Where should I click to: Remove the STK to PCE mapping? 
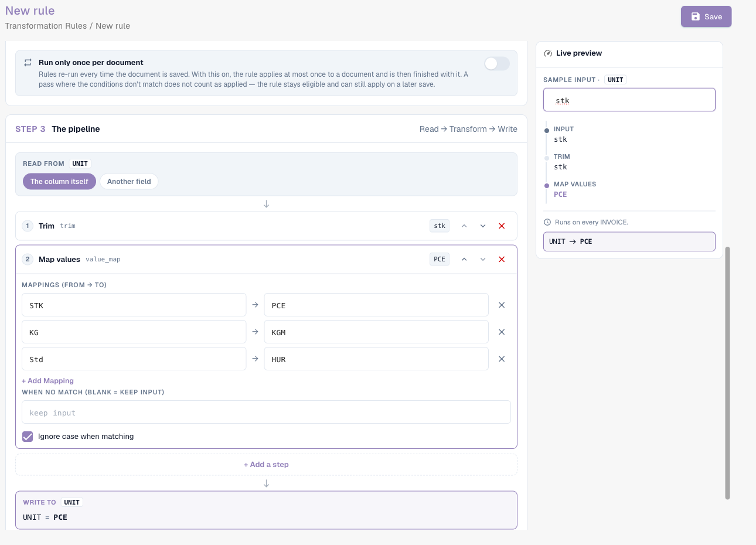coord(502,305)
